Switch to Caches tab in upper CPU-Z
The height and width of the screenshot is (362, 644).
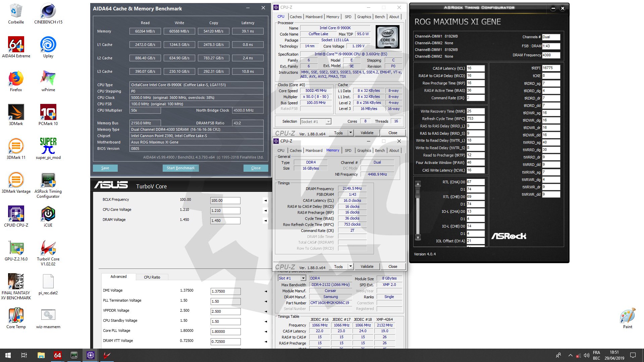click(296, 17)
